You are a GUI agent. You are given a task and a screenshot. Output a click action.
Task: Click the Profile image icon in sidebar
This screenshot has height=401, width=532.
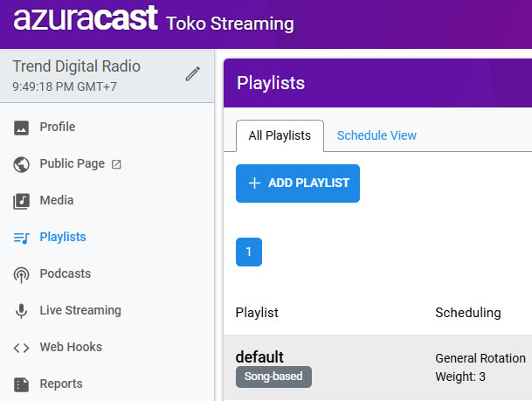pos(22,128)
